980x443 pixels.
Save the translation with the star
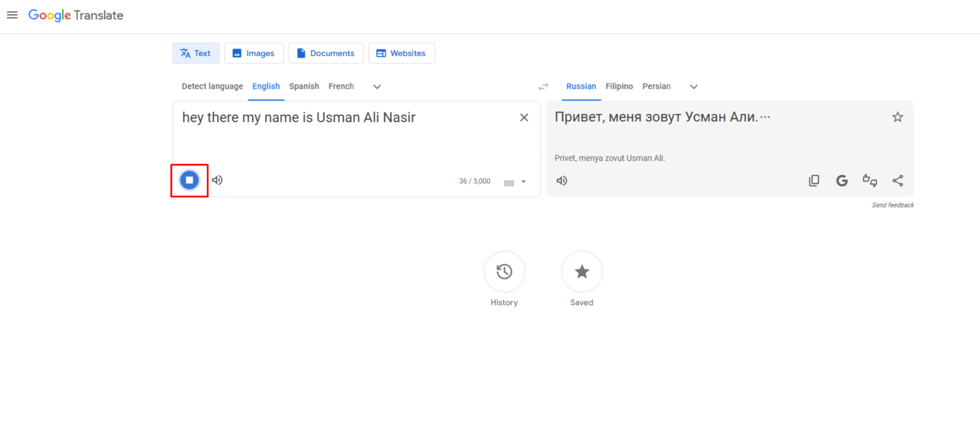tap(898, 117)
